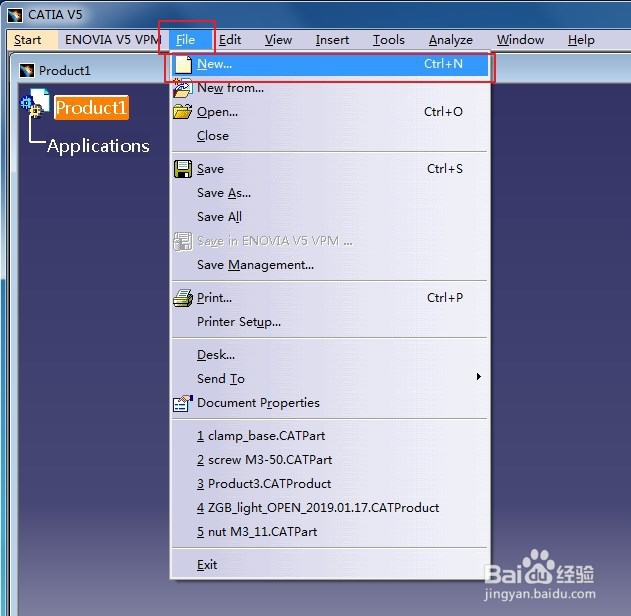Open recent ZGB_light_OPEN_2019.01.17.CATProduct
The height and width of the screenshot is (616, 631).
330,508
